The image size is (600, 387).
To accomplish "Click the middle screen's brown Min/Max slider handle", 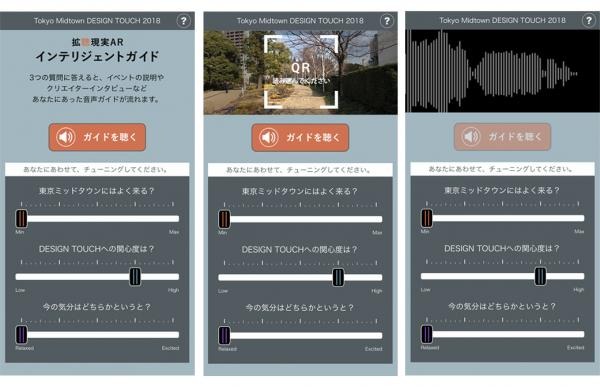I will (x=224, y=219).
